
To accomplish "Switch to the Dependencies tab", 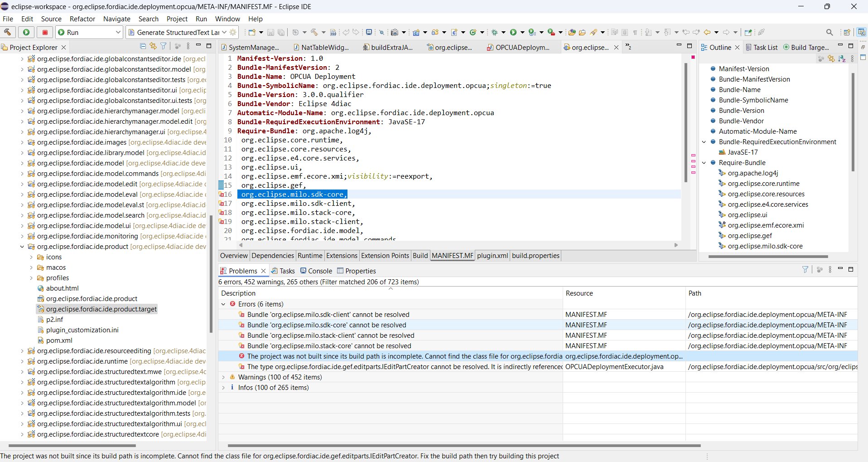I will click(x=273, y=256).
